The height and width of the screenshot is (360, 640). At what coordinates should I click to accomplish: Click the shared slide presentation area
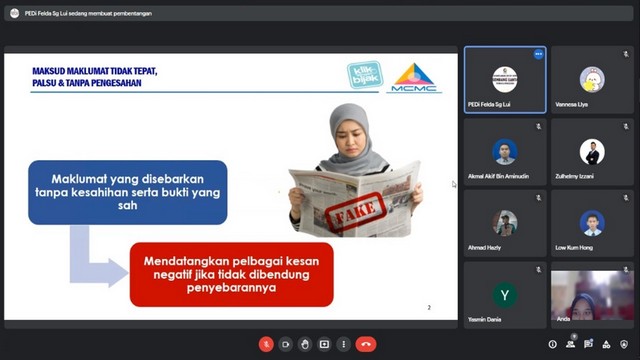pos(231,187)
